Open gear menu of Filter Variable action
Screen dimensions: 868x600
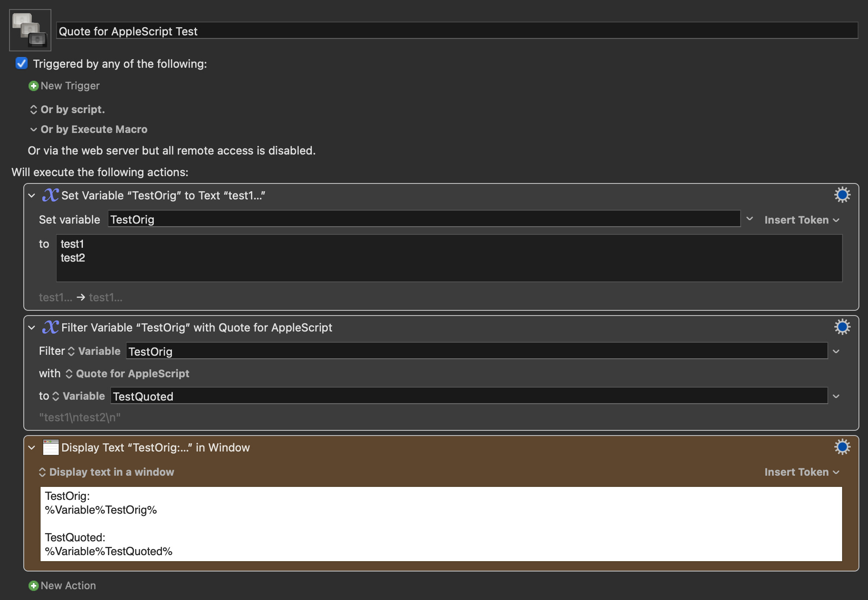tap(842, 327)
